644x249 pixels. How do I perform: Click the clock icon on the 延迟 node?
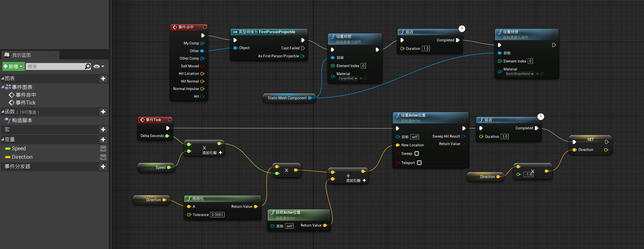point(462,29)
